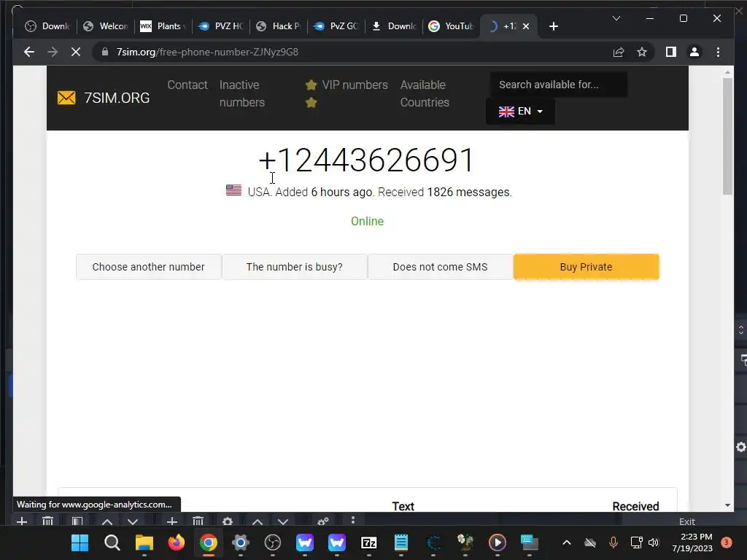Switch to the Hack P tab
Image resolution: width=747 pixels, height=560 pixels.
coord(279,26)
